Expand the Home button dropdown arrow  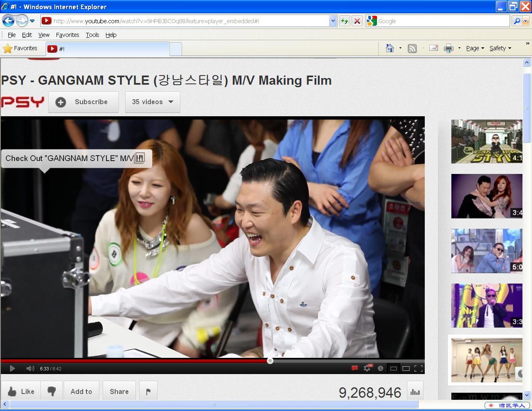click(400, 48)
